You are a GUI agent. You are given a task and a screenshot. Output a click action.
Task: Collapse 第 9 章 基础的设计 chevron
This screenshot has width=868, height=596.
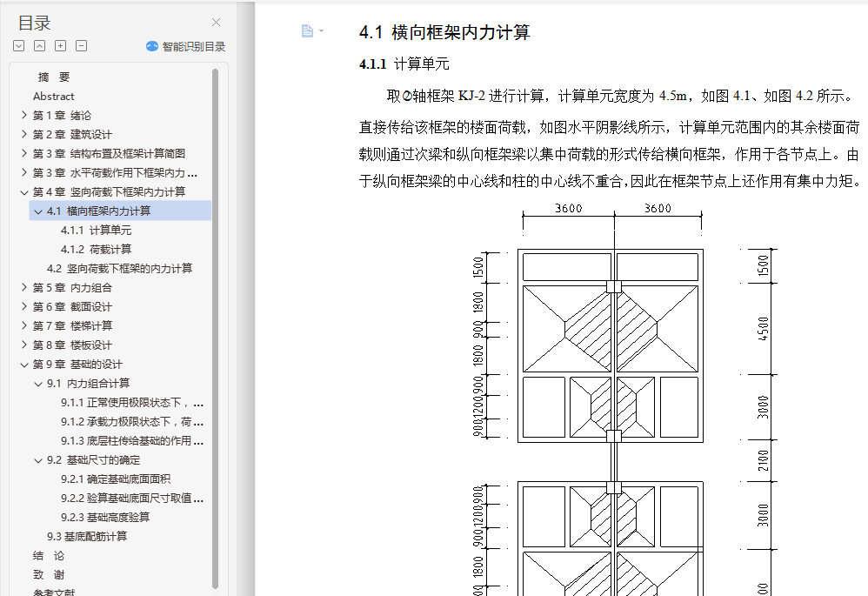[x=23, y=365]
